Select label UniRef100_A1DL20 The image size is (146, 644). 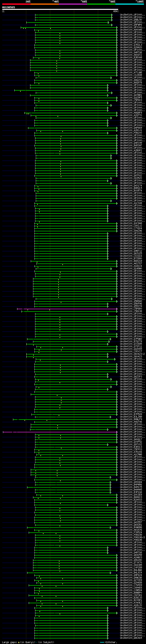click(x=131, y=605)
